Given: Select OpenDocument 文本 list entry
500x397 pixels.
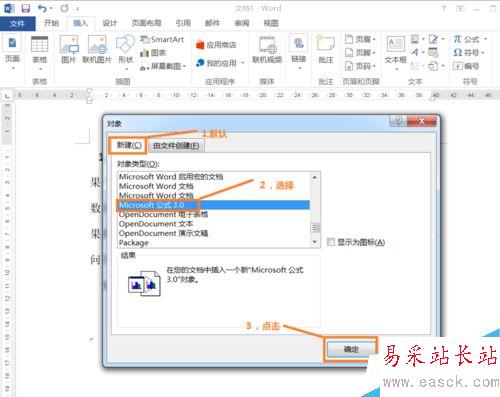Looking at the screenshot, I should tap(214, 224).
